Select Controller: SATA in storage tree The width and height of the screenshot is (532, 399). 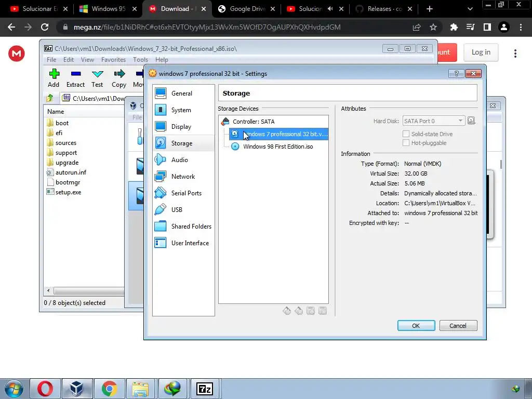point(254,122)
